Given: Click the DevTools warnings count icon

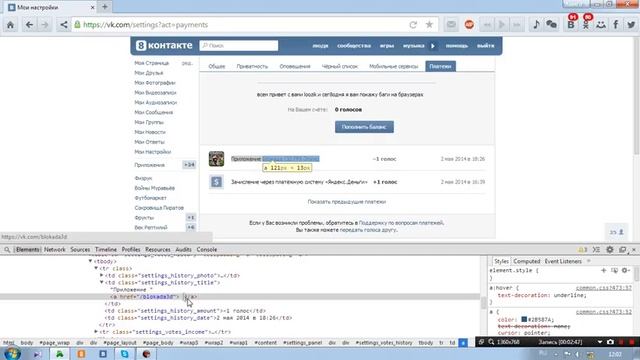Looking at the screenshot, I should pos(582,249).
